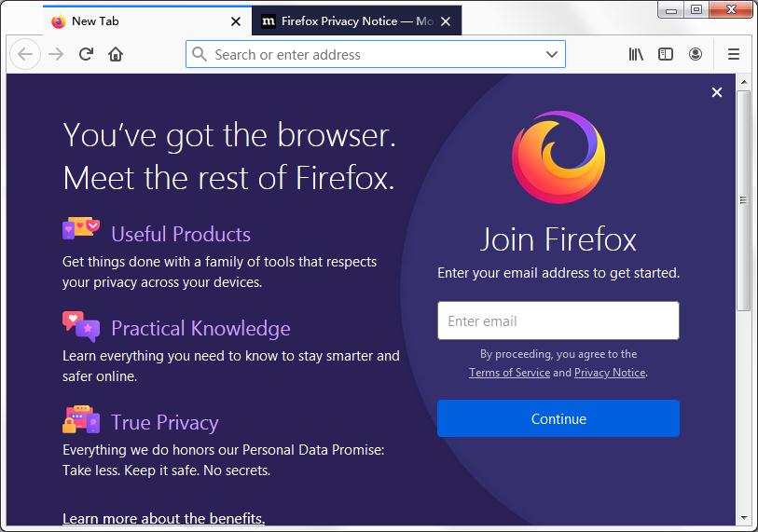
Task: Minimize the Firefox window
Action: pyautogui.click(x=671, y=9)
